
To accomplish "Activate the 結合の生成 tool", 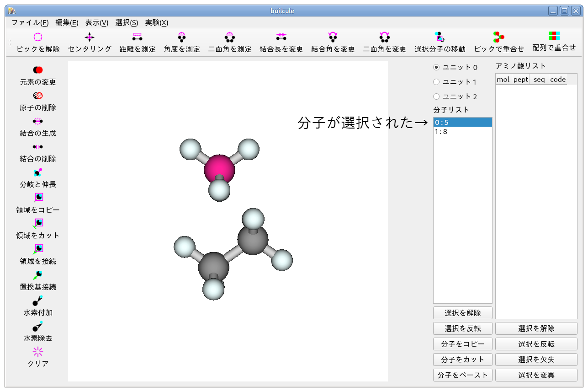I will [x=37, y=124].
